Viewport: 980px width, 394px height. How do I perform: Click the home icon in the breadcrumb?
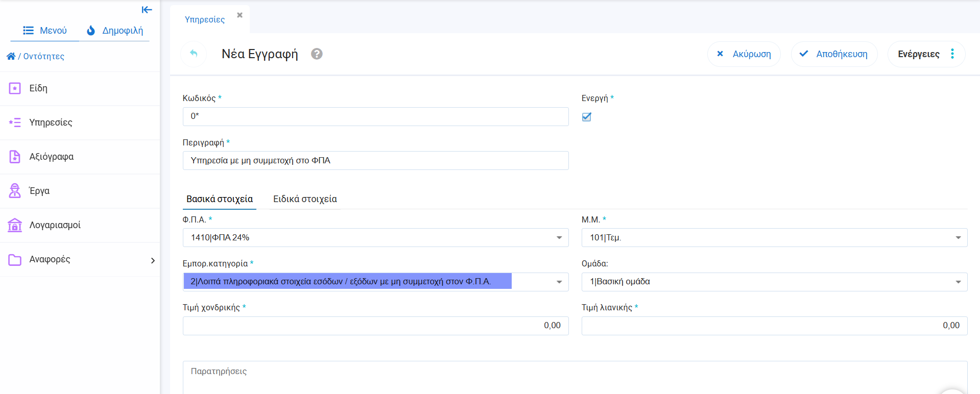(11, 56)
